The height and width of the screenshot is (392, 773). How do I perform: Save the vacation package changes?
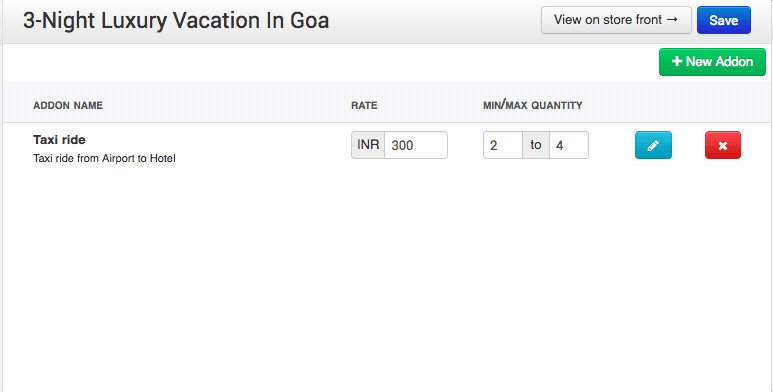[x=724, y=20]
